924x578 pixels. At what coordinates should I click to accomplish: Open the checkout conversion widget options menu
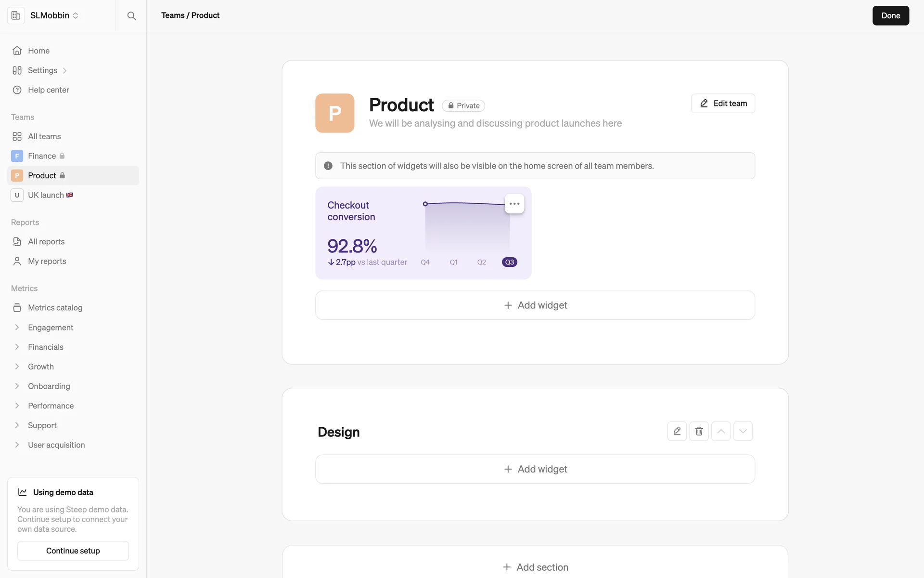coord(514,204)
